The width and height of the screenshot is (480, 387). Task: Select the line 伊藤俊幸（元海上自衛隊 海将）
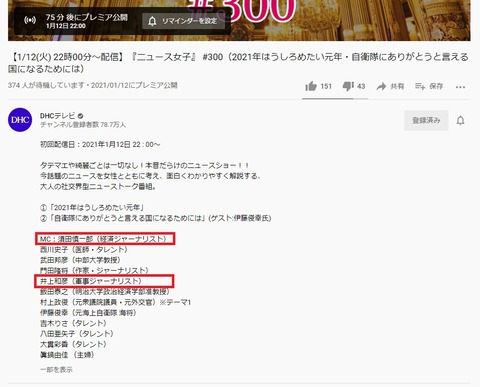point(88,313)
